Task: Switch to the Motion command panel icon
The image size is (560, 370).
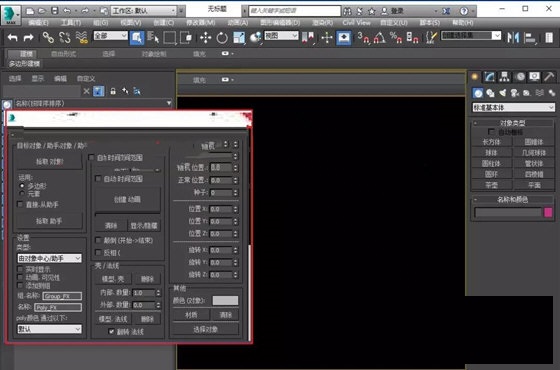Action: (520, 77)
